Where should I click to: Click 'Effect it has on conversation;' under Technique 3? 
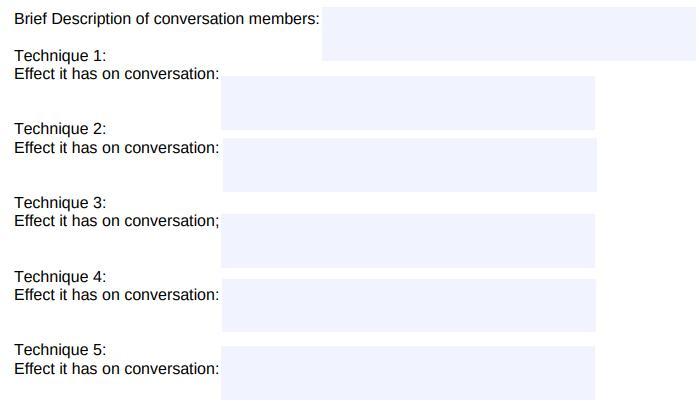(117, 221)
